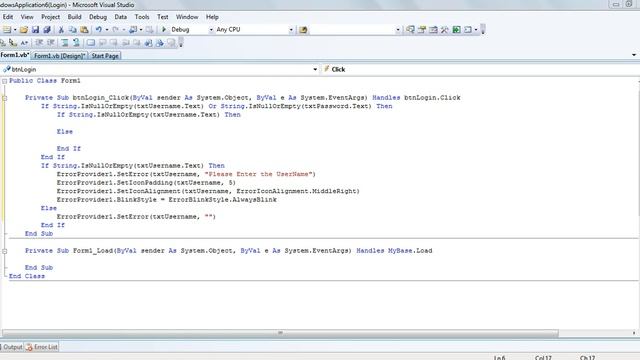Click the Navigate Backward icon
Viewport: 640px width, 360px height.
pos(133,30)
